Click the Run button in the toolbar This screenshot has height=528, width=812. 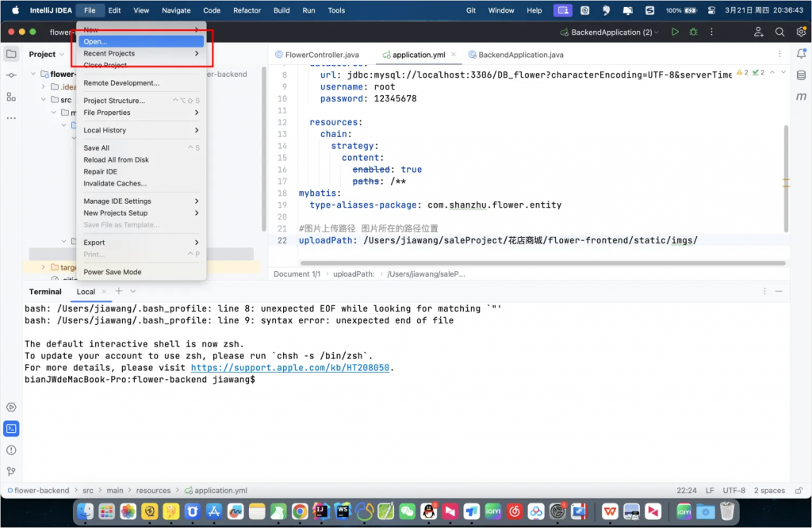coord(675,33)
